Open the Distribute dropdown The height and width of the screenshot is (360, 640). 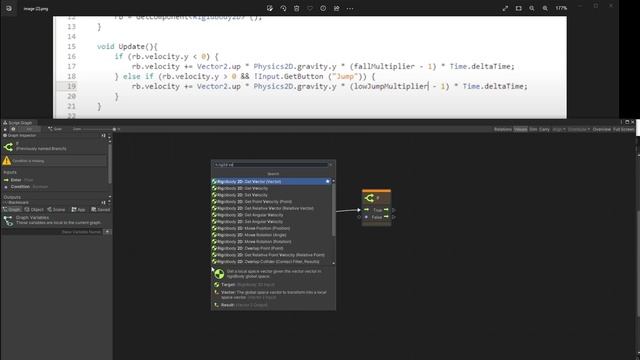[579, 129]
